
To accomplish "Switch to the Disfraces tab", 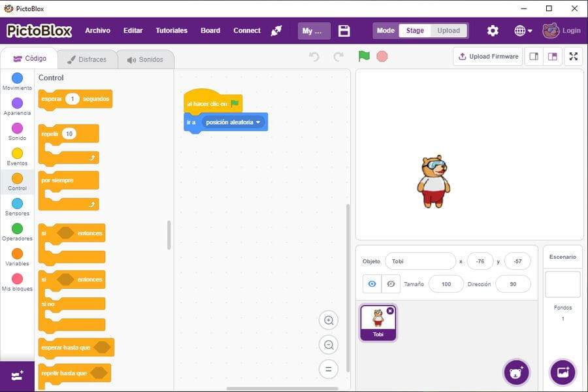I will point(87,59).
